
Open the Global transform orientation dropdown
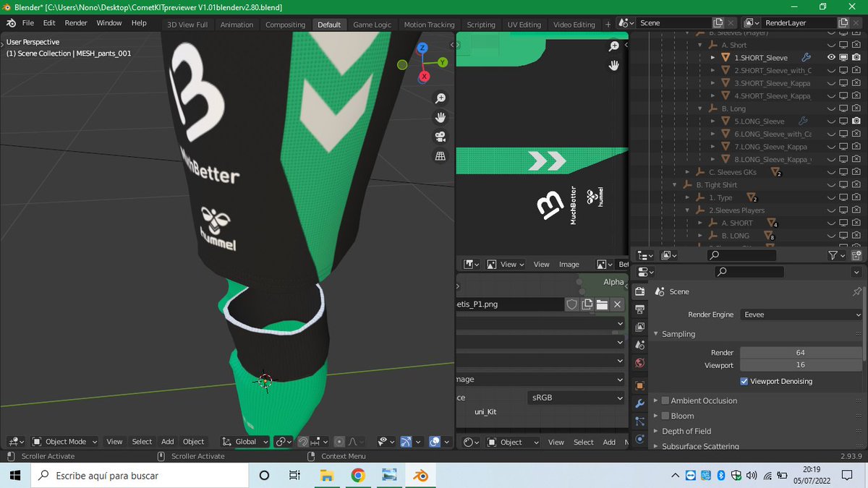(x=245, y=441)
